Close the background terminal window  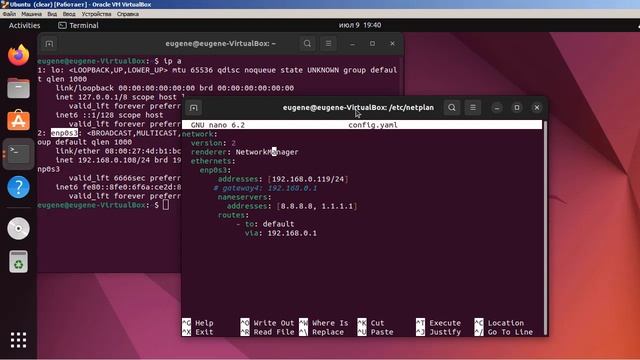(392, 44)
